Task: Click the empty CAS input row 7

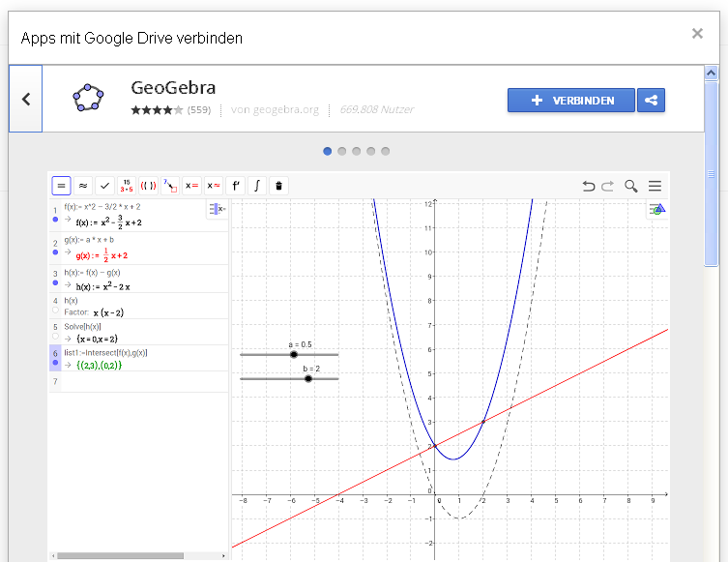Action: [x=139, y=382]
